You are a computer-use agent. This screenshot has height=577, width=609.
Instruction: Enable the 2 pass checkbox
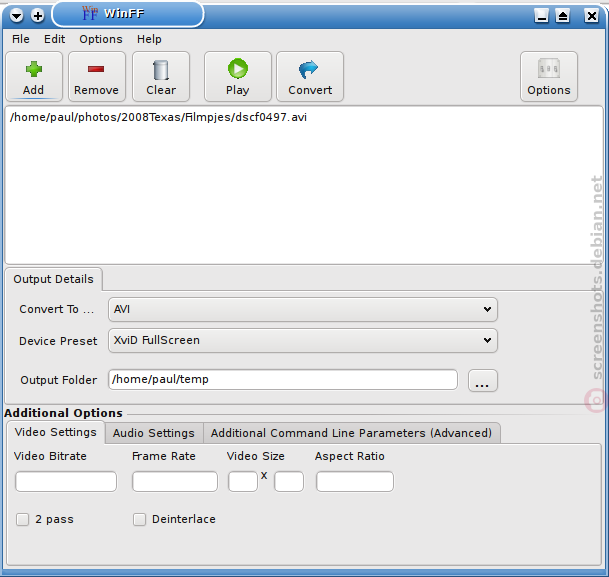23,519
